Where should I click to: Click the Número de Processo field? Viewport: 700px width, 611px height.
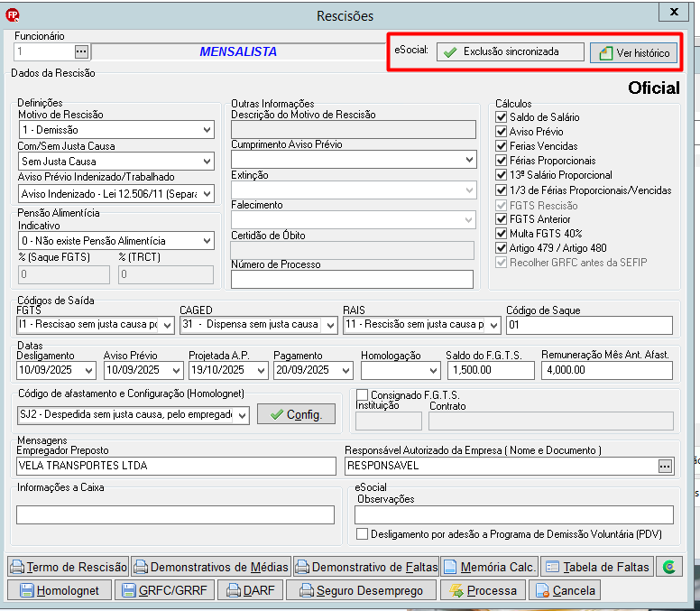point(352,280)
